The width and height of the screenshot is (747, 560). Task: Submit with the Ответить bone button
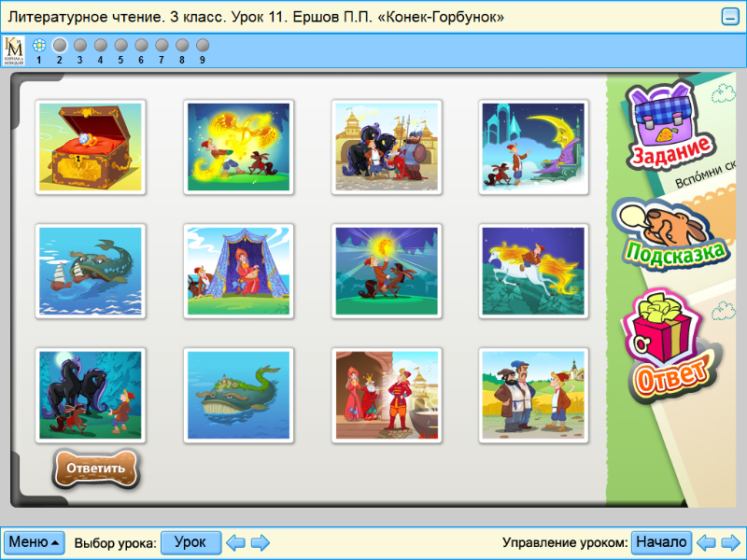click(96, 469)
